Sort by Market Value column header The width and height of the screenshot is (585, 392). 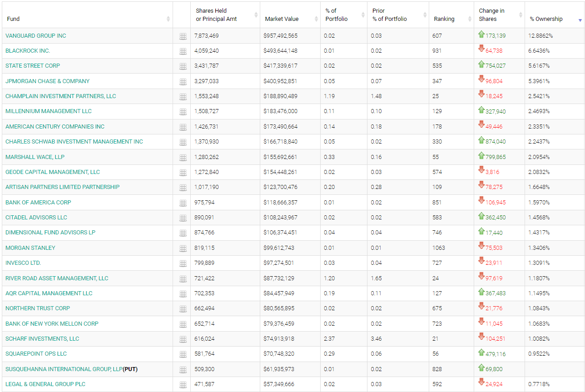point(290,15)
